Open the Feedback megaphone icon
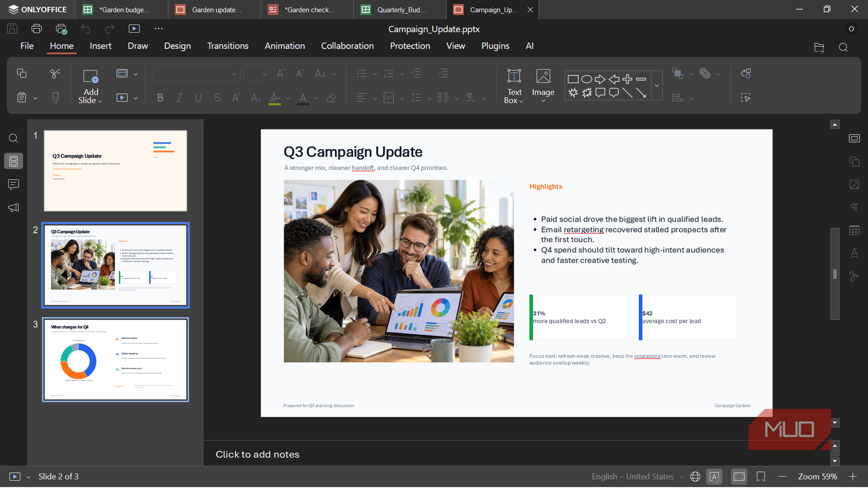868x488 pixels. [x=13, y=208]
